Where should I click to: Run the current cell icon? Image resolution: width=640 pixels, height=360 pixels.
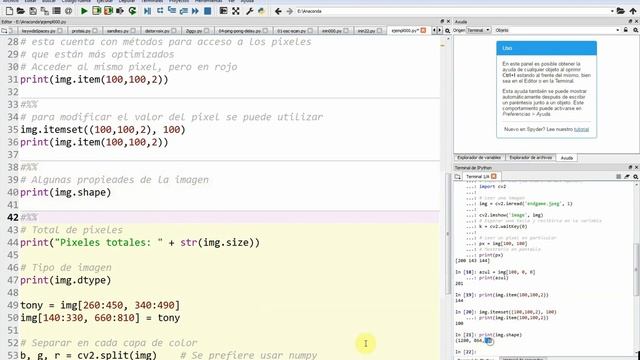96,11
